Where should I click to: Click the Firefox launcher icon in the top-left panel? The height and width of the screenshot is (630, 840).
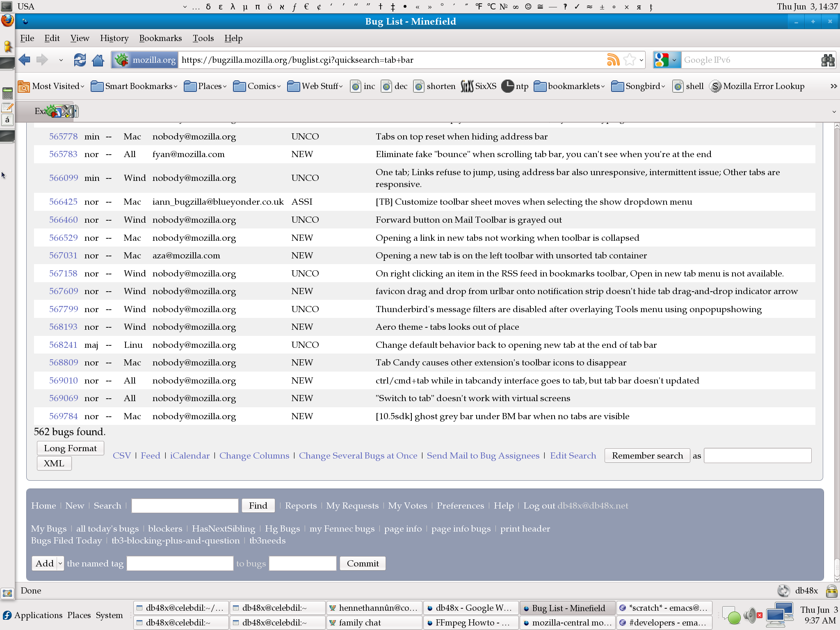(7, 21)
